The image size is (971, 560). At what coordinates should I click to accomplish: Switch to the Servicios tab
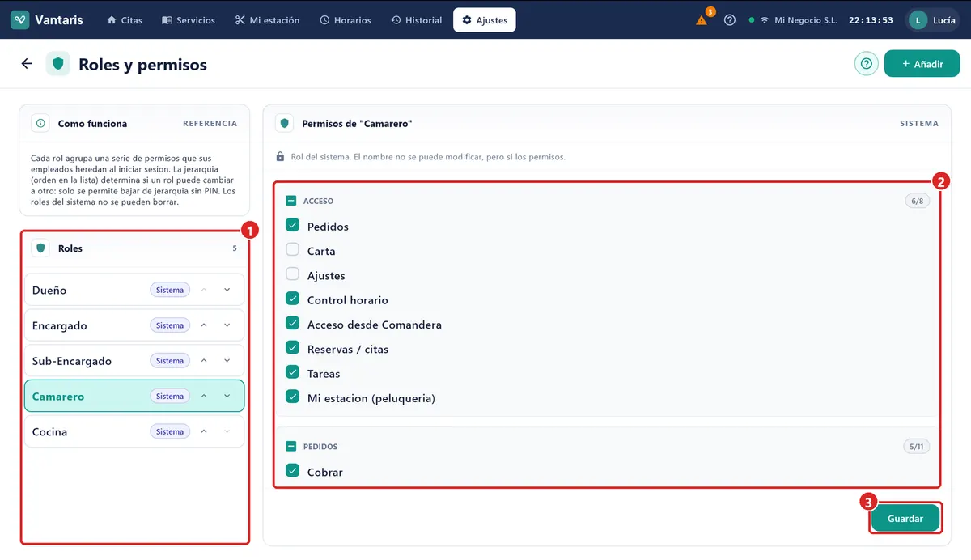click(189, 20)
